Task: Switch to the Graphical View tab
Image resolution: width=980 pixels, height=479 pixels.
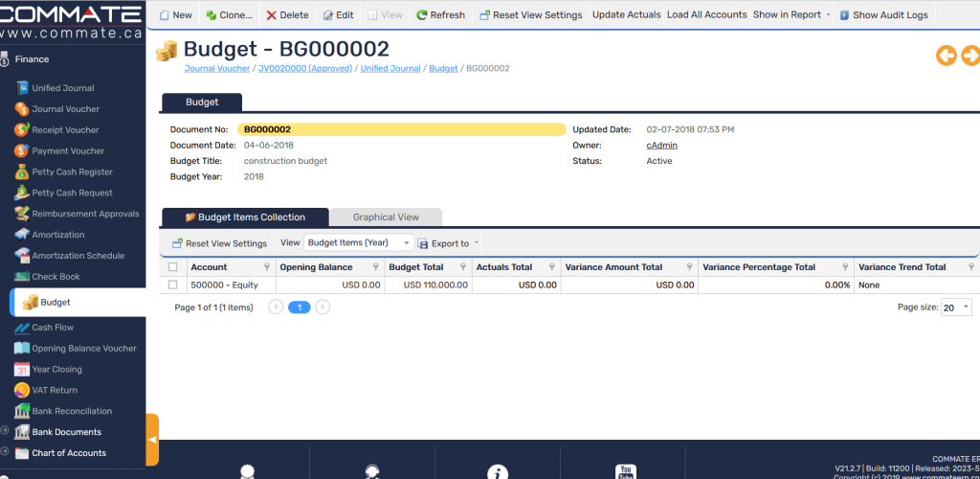Action: 386,217
